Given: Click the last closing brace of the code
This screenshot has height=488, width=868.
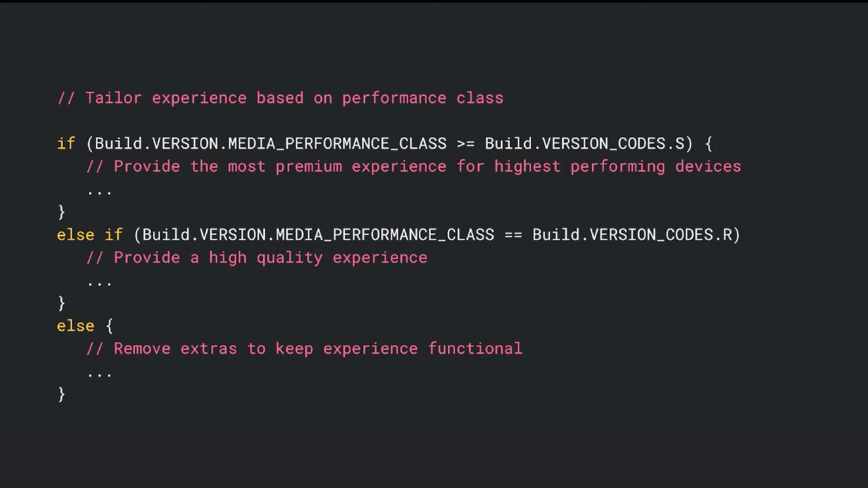Looking at the screenshot, I should click(x=61, y=394).
